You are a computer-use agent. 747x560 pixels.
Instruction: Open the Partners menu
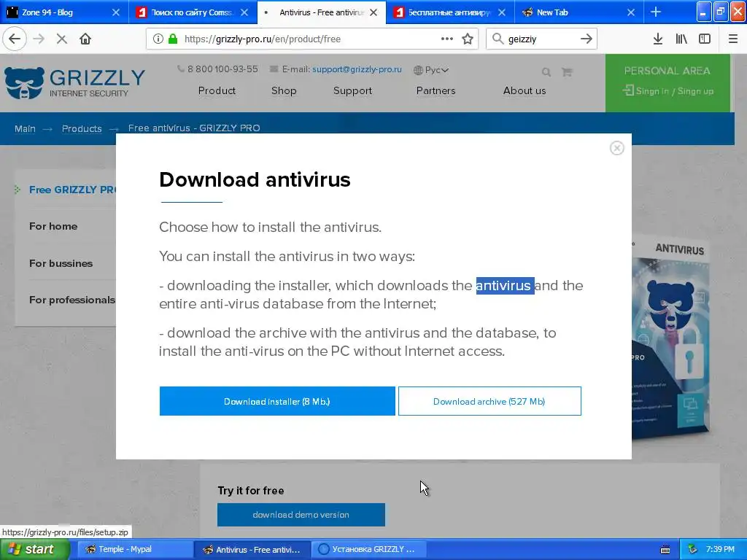click(x=436, y=90)
